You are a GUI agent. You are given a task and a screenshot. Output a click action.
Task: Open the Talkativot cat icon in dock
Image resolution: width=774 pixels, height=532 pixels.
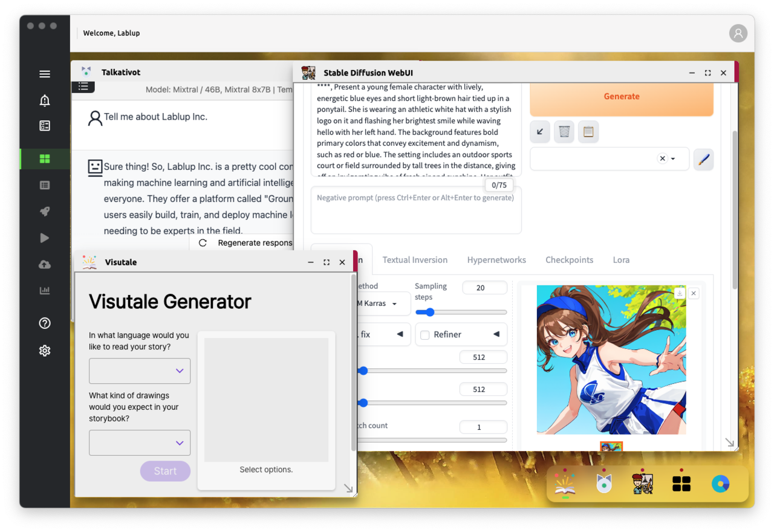(x=603, y=484)
